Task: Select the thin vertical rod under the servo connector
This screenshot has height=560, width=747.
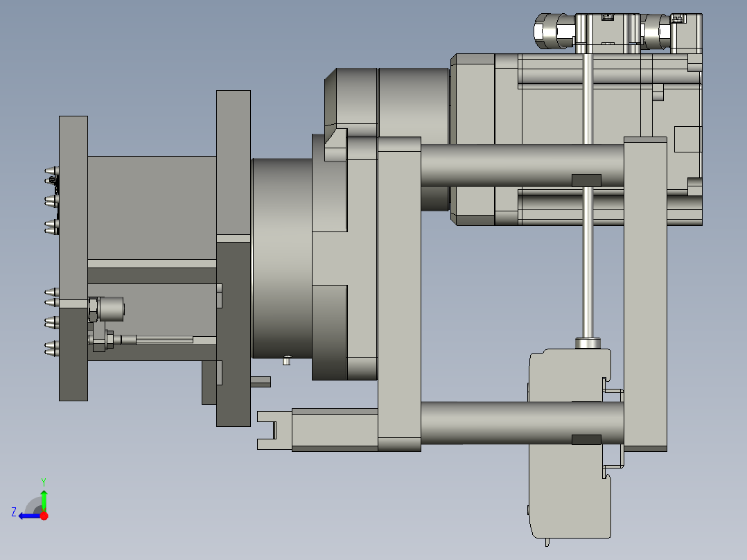Action: click(x=588, y=195)
